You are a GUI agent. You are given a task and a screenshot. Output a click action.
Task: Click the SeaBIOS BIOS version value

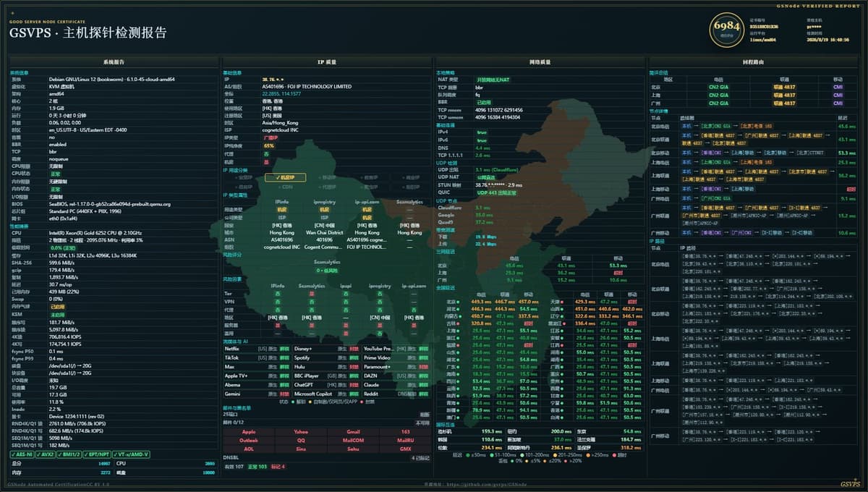pyautogui.click(x=109, y=204)
